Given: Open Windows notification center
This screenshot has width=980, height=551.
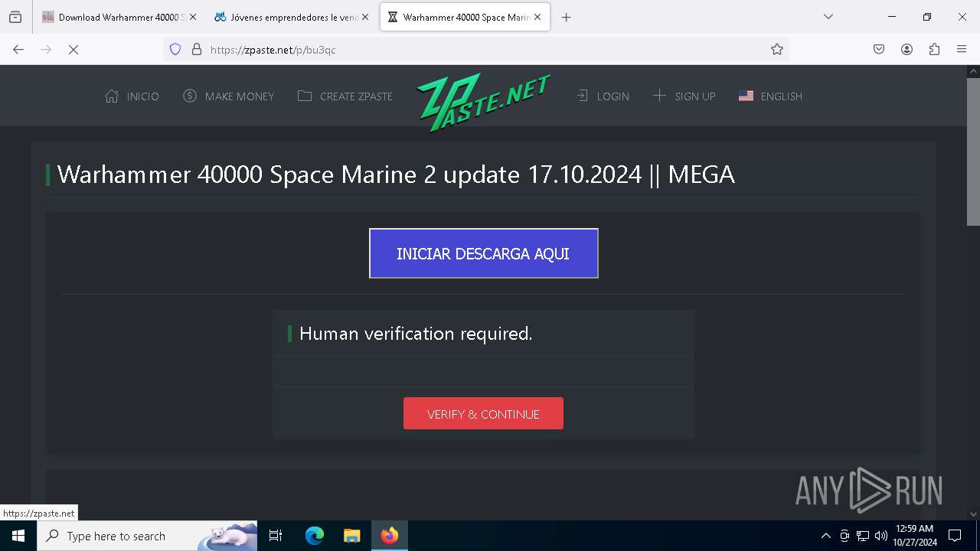Looking at the screenshot, I should click(x=955, y=536).
